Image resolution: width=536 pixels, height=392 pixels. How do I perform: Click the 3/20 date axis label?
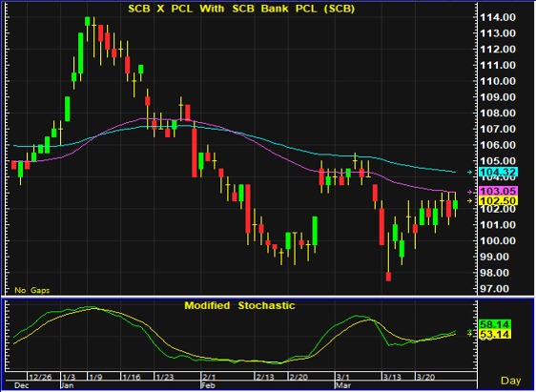[426, 377]
